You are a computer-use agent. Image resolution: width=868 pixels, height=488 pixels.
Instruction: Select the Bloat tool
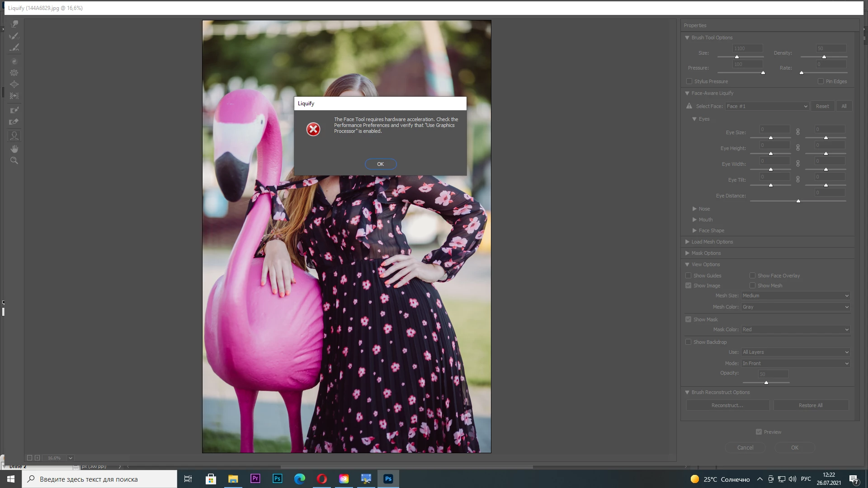[x=14, y=84]
